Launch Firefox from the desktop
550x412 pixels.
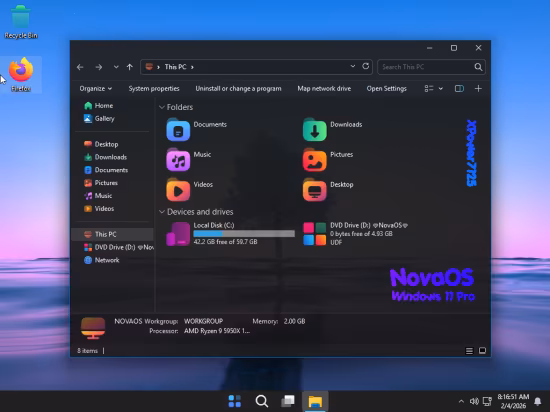tap(21, 75)
